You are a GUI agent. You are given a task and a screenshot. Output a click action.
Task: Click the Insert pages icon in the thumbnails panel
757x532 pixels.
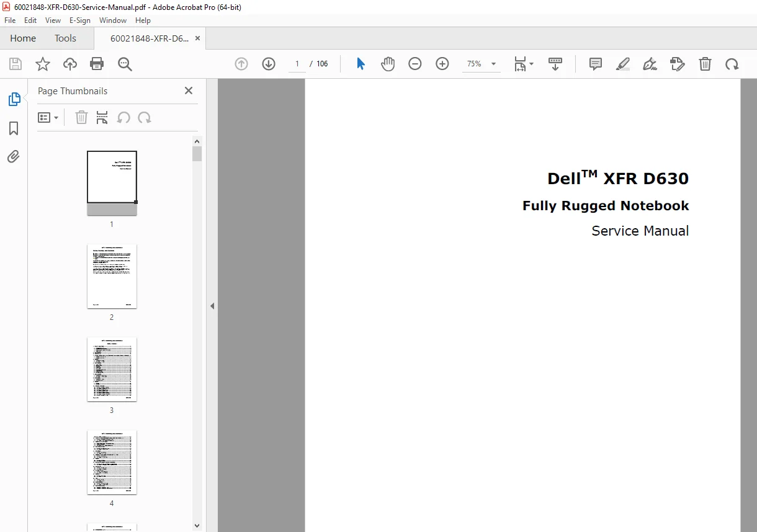point(102,118)
